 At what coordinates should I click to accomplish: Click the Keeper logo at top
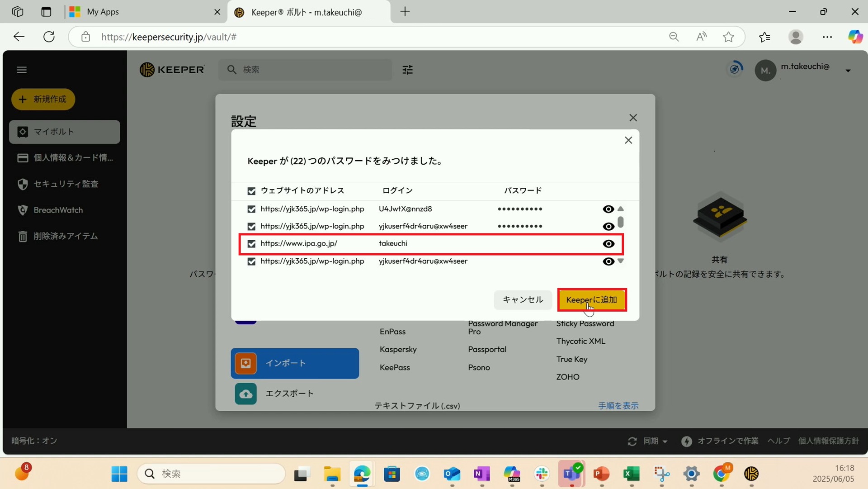(x=172, y=70)
